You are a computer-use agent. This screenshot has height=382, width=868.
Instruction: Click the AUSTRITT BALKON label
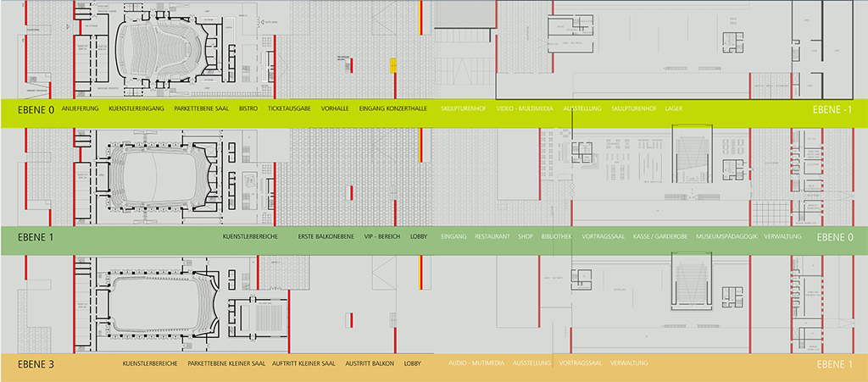370,363
